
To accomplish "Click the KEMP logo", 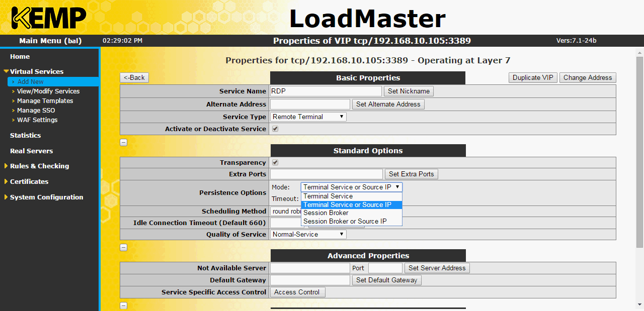I will tap(49, 18).
